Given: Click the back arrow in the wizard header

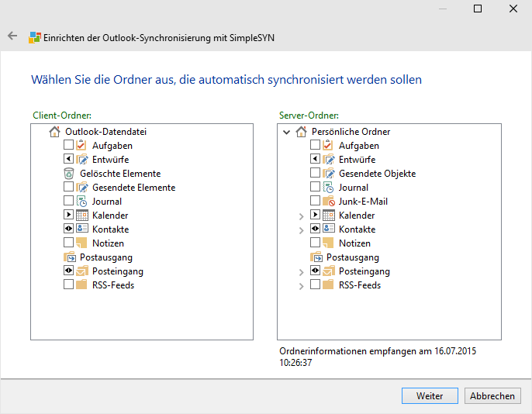Looking at the screenshot, I should tap(12, 36).
